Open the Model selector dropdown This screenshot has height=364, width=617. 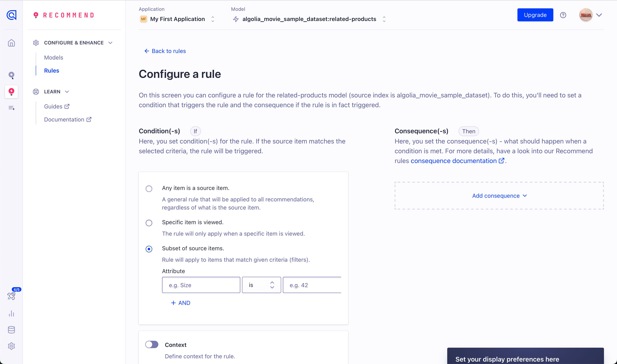(309, 19)
